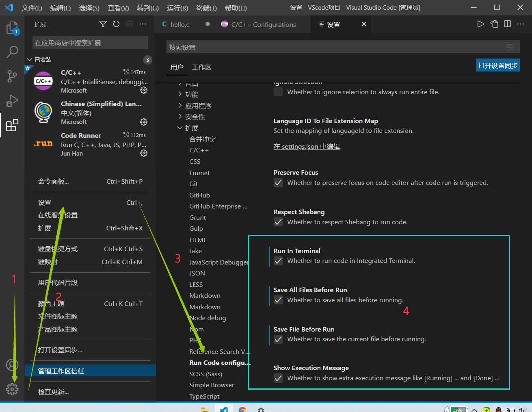Viewport: 532px width, 412px height.
Task: Open the Source Control view
Action: 12,76
